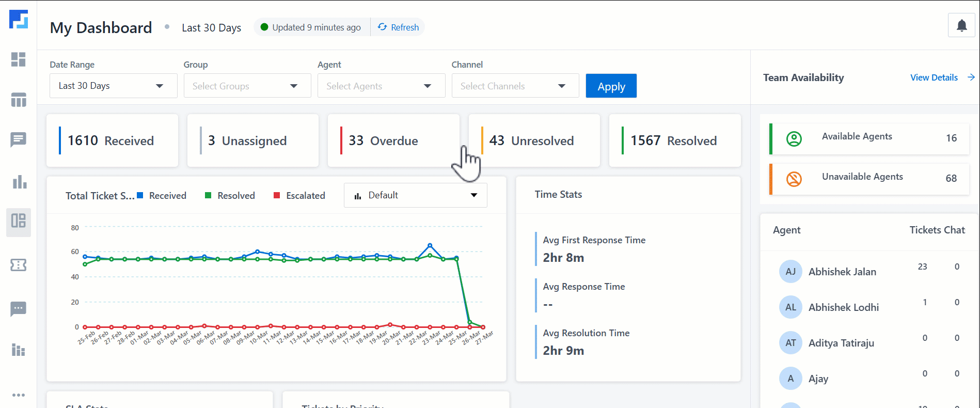Open the bar chart analytics icon in sidebar
This screenshot has width=980, height=408.
tap(19, 182)
